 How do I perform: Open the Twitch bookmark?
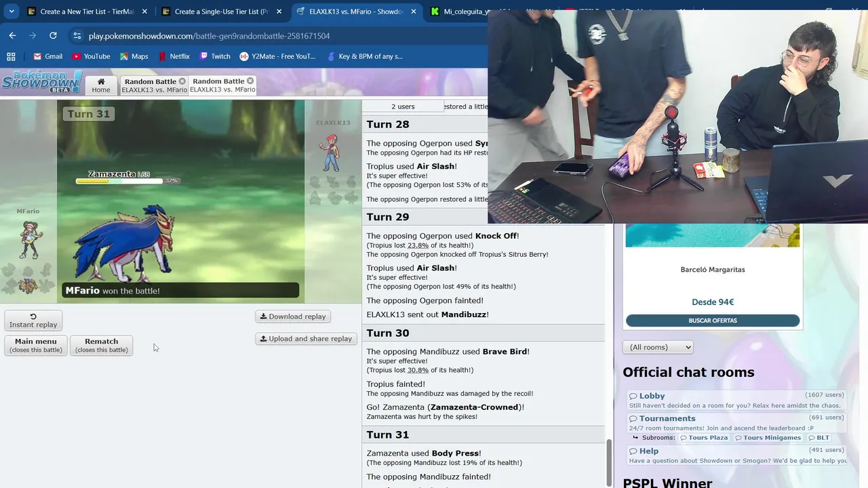point(214,56)
